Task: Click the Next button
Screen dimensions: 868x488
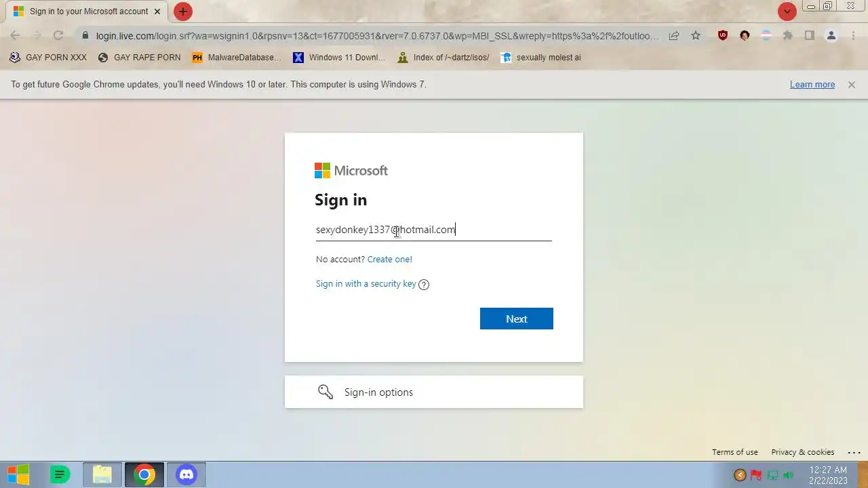Action: [x=516, y=319]
